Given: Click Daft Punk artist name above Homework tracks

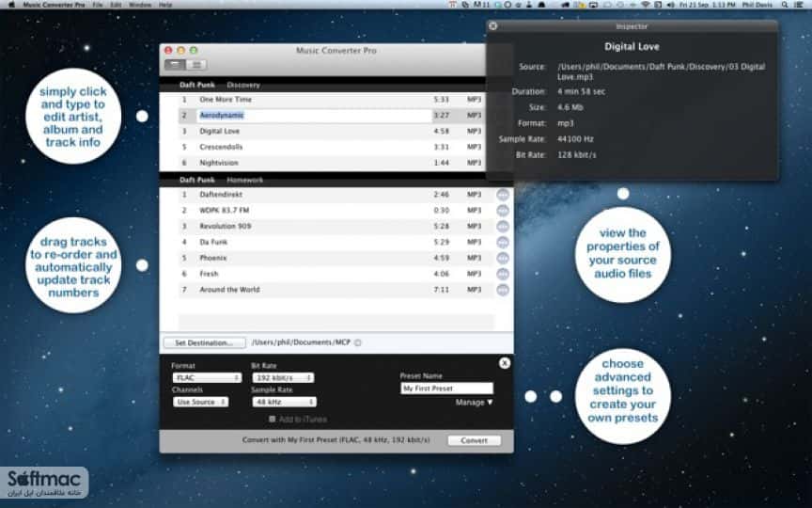Looking at the screenshot, I should pos(196,180).
